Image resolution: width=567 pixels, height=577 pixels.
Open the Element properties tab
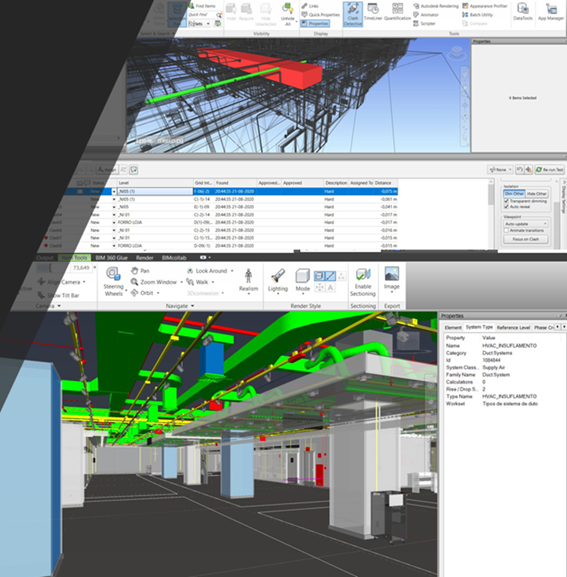point(453,327)
